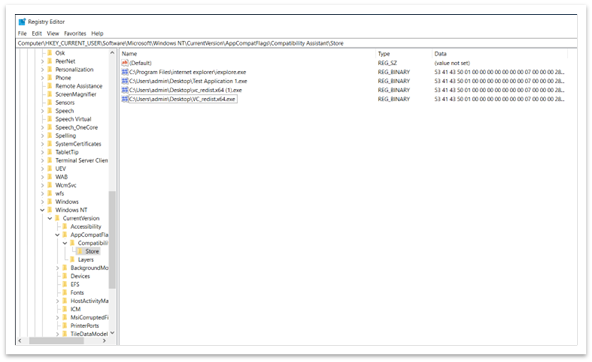Click binary icon for Test Application 1.exe

pos(125,81)
